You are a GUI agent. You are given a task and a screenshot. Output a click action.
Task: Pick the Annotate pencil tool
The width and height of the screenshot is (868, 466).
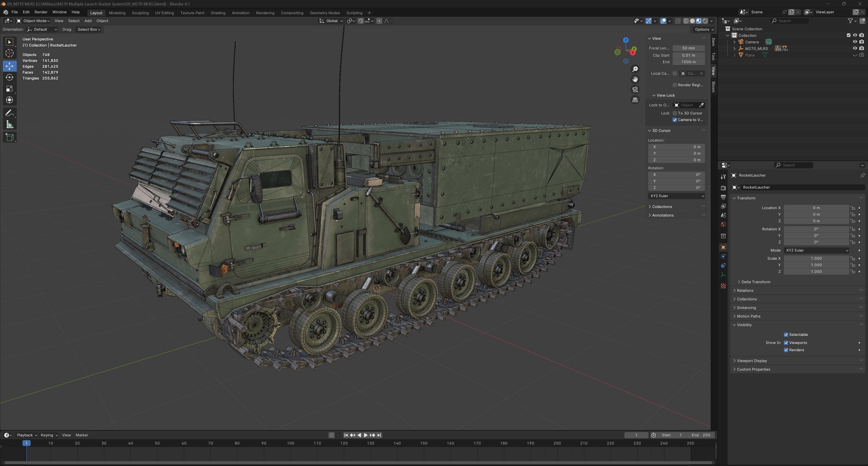pos(9,113)
